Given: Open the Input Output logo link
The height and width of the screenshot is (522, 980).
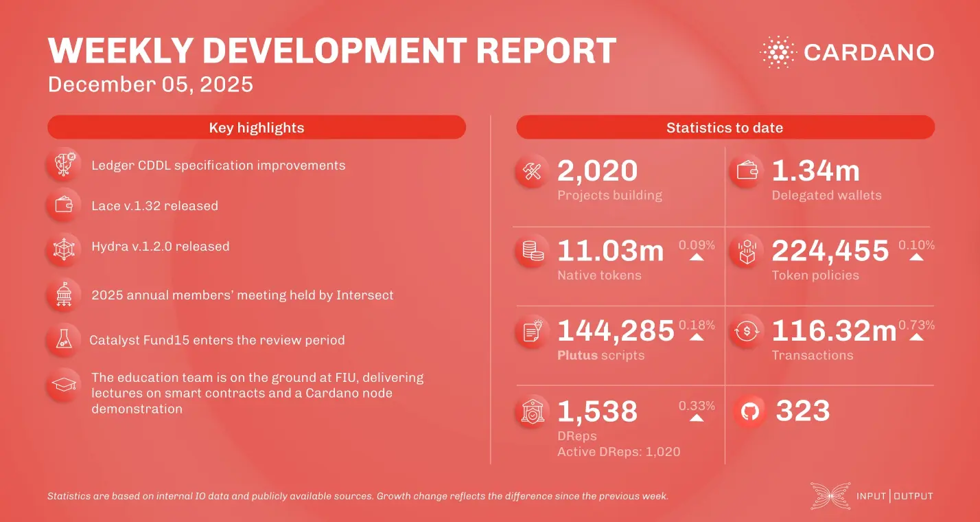Looking at the screenshot, I should point(872,496).
